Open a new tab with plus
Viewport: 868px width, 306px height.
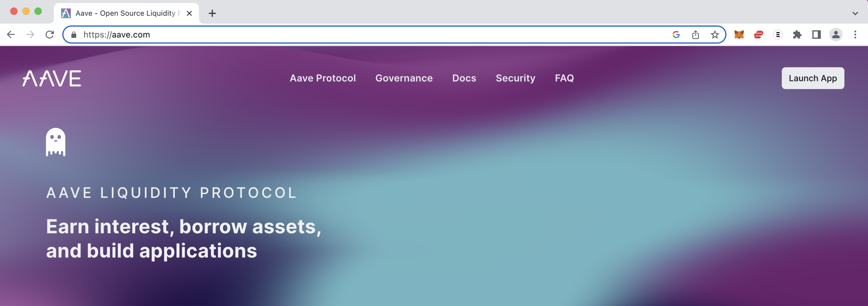[212, 13]
